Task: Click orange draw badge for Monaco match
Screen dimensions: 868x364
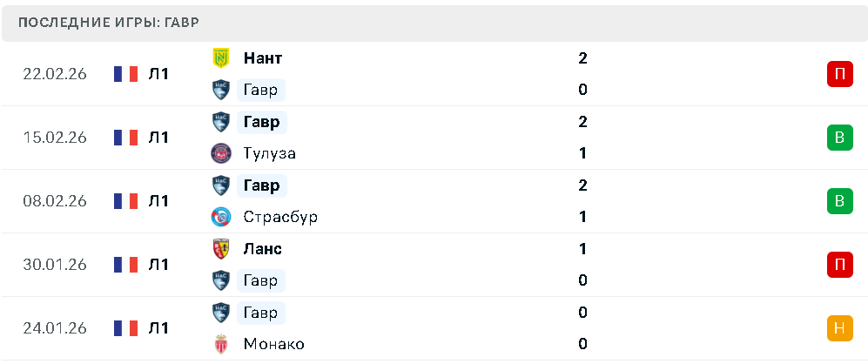Action: tap(838, 328)
